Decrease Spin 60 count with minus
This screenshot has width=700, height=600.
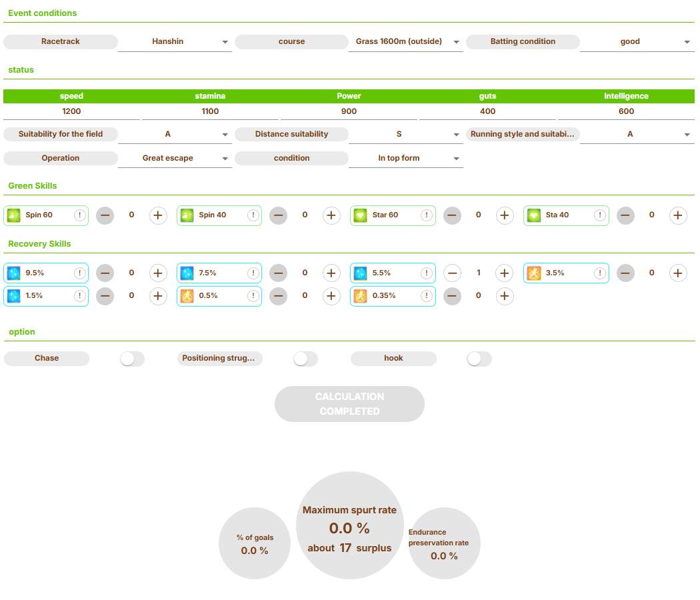(105, 215)
